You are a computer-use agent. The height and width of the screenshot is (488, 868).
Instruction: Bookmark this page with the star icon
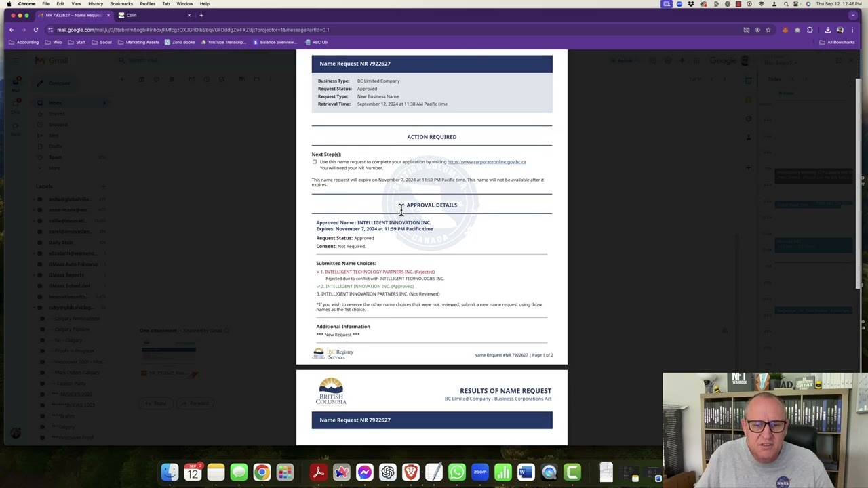pos(768,30)
